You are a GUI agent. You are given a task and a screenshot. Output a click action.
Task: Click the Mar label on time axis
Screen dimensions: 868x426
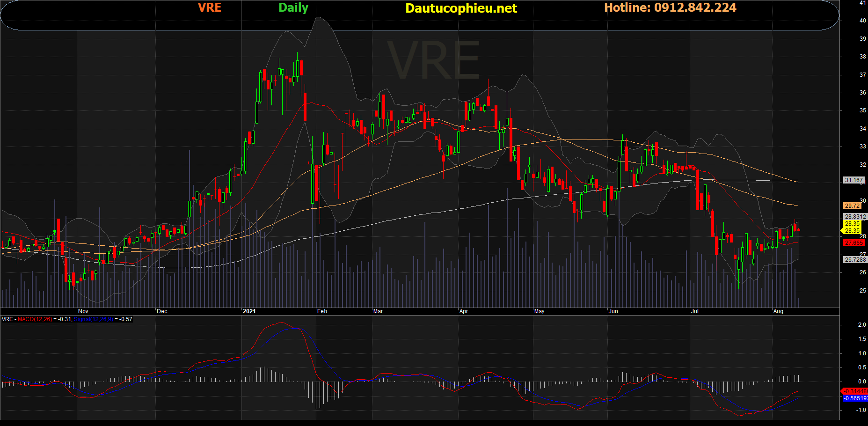378,311
